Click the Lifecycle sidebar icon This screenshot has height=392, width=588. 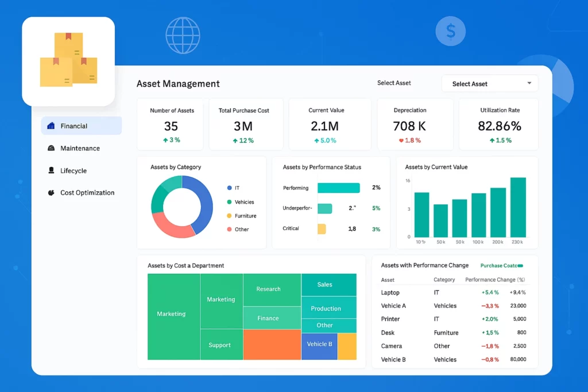pyautogui.click(x=51, y=170)
